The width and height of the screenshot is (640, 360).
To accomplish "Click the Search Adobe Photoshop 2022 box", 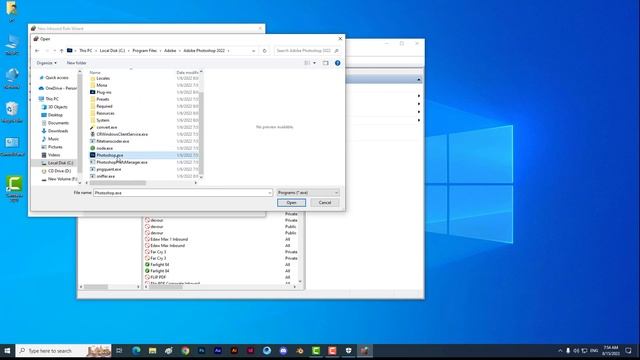I will tap(307, 51).
